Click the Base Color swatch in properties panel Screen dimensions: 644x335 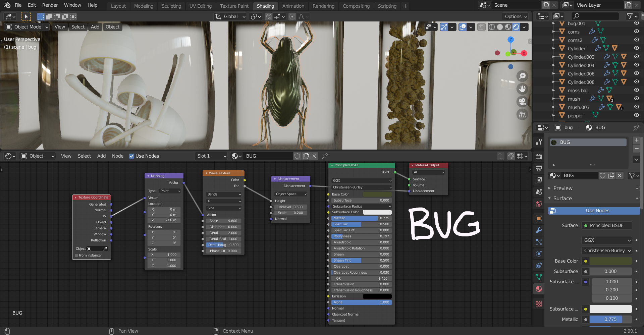click(x=611, y=261)
